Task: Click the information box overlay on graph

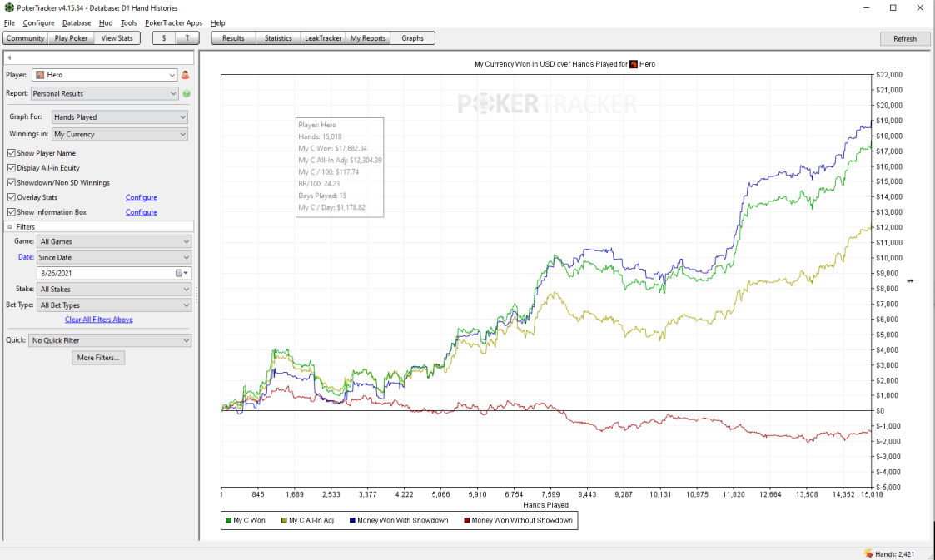Action: coord(340,166)
